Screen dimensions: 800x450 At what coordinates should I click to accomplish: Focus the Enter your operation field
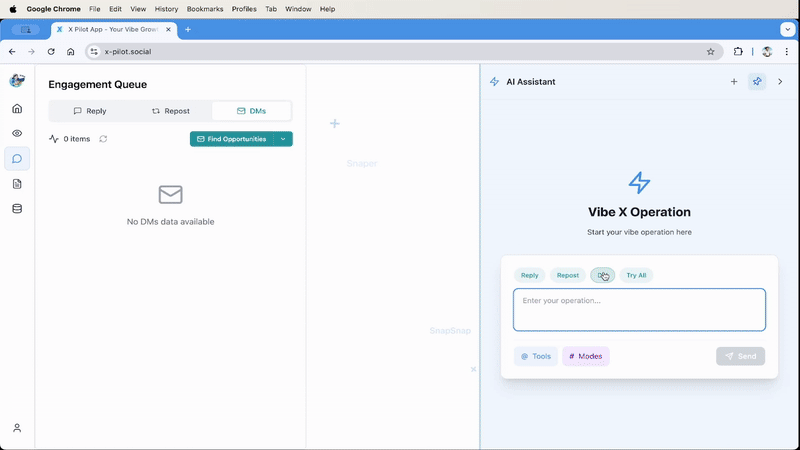point(639,310)
